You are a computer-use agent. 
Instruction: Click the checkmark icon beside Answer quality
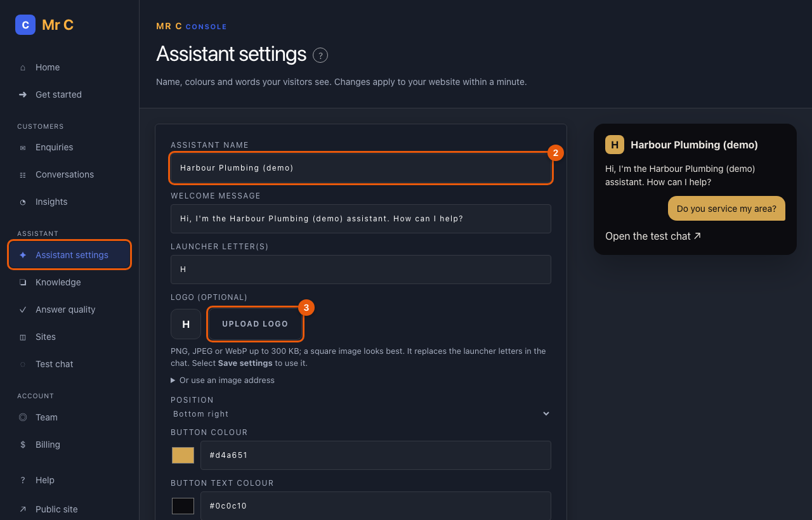23,309
